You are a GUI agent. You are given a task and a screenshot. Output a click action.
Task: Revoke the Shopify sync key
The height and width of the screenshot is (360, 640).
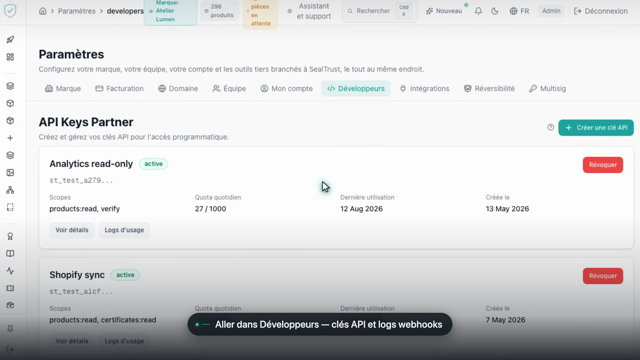point(603,276)
